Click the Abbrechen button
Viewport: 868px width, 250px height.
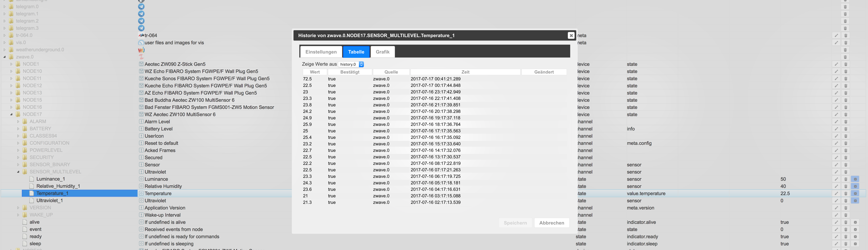[x=552, y=223]
